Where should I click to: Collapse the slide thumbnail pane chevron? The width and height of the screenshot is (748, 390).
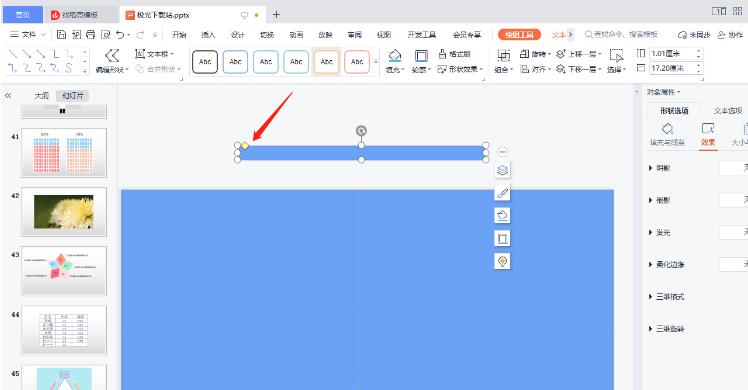coord(8,96)
